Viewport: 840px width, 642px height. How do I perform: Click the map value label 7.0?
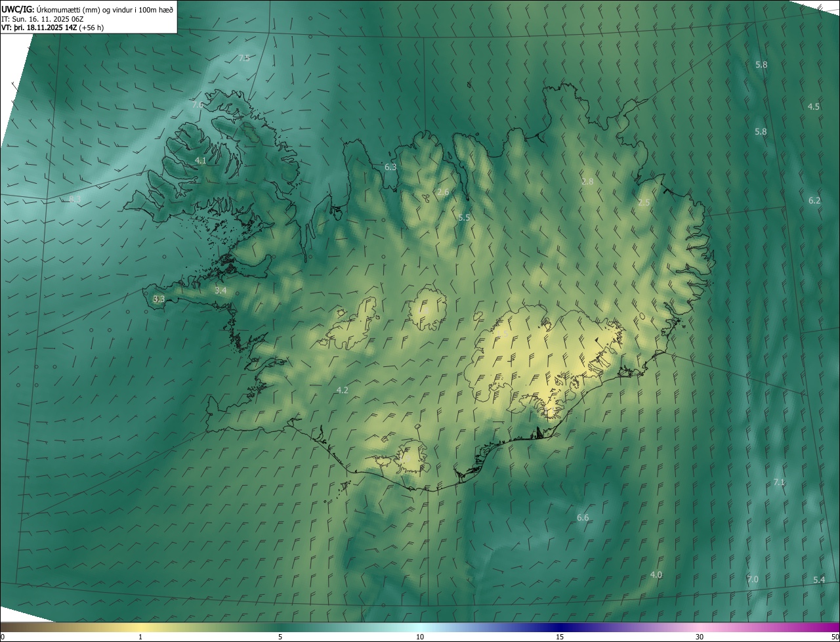click(753, 579)
